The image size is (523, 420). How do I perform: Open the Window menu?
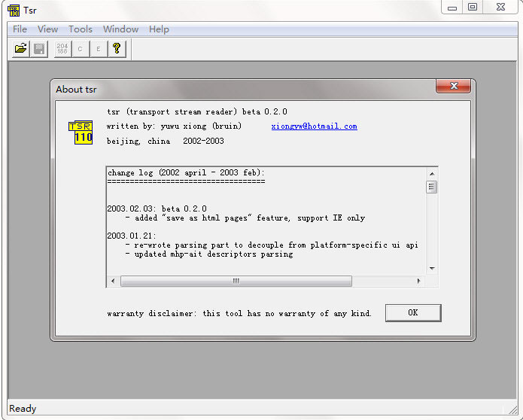point(120,29)
